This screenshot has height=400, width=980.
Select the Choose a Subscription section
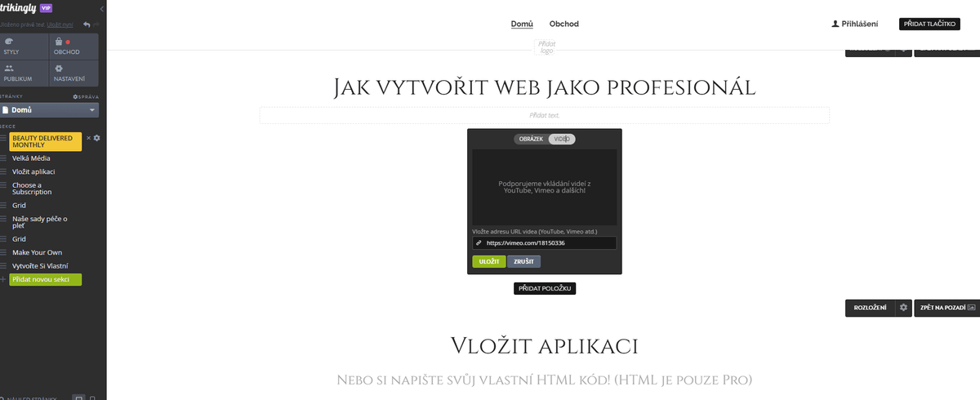tap(32, 189)
